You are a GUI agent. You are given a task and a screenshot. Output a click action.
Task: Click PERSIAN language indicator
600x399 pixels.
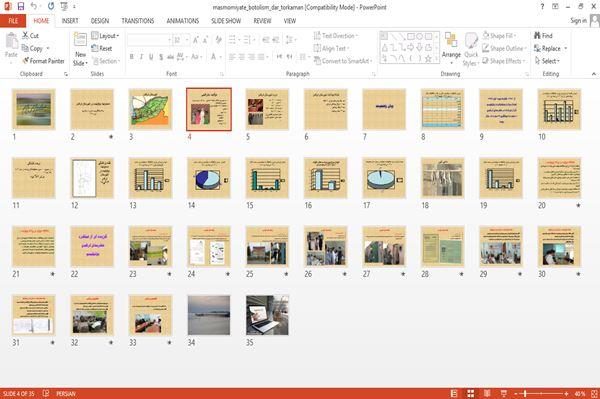click(x=66, y=393)
